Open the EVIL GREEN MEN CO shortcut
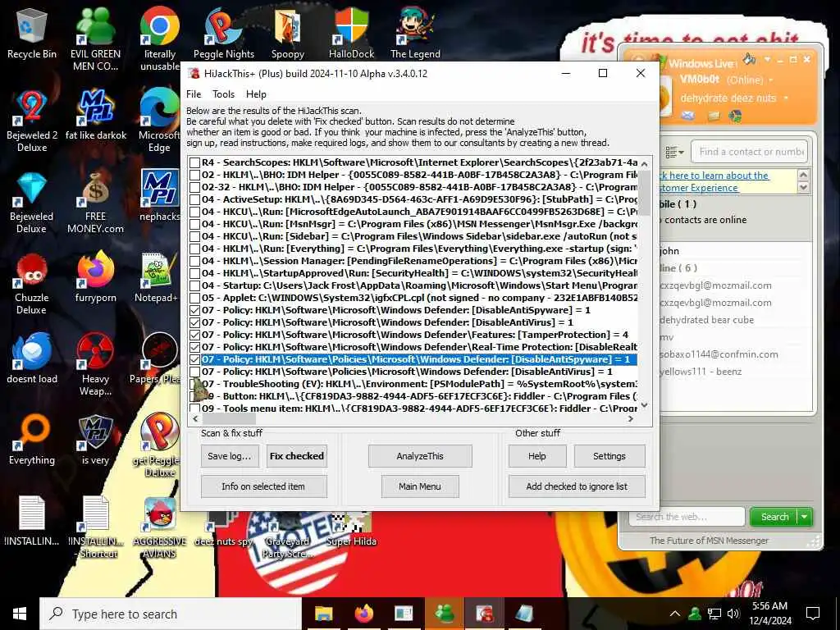840x630 pixels. 95,40
